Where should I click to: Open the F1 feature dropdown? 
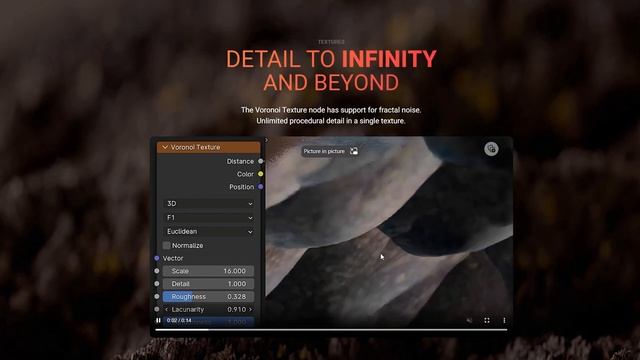click(x=209, y=218)
